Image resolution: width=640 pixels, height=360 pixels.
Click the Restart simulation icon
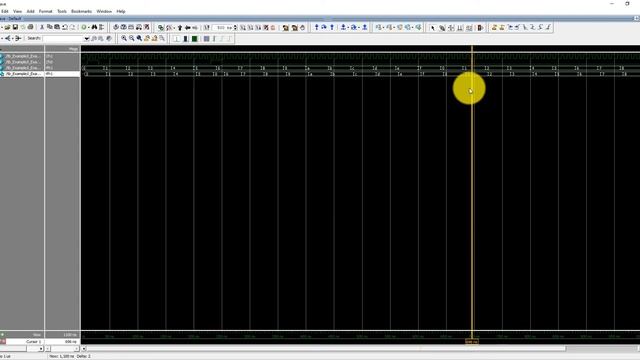[x=207, y=27]
